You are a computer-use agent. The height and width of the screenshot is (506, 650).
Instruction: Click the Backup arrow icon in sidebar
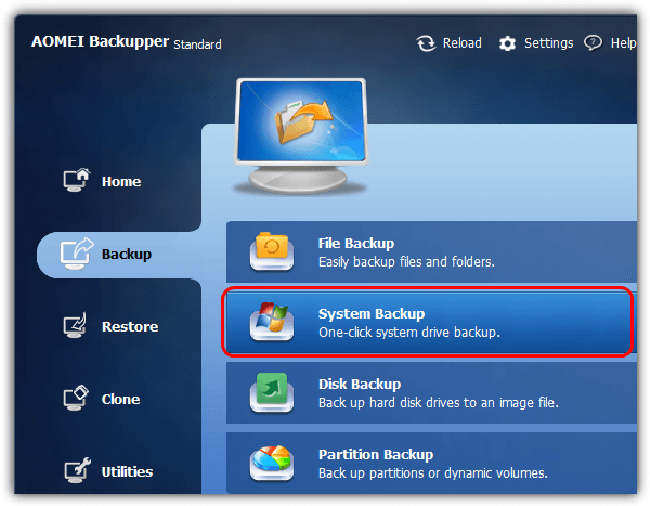[77, 253]
